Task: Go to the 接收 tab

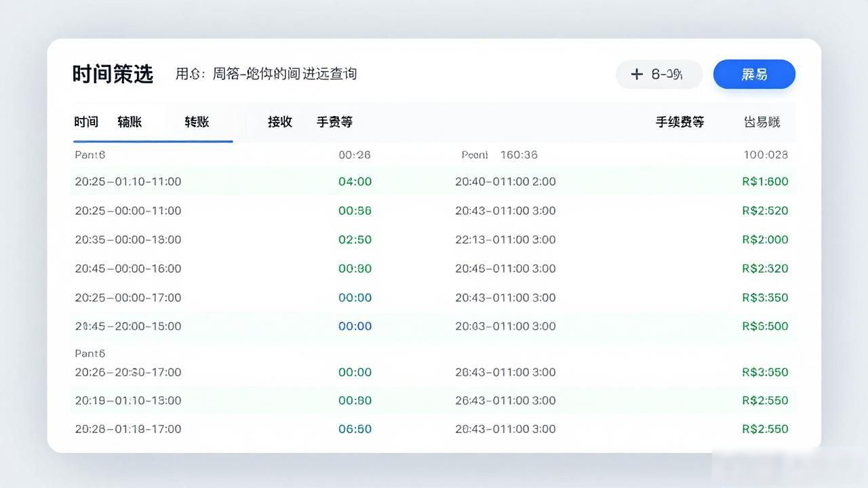Action: click(279, 122)
